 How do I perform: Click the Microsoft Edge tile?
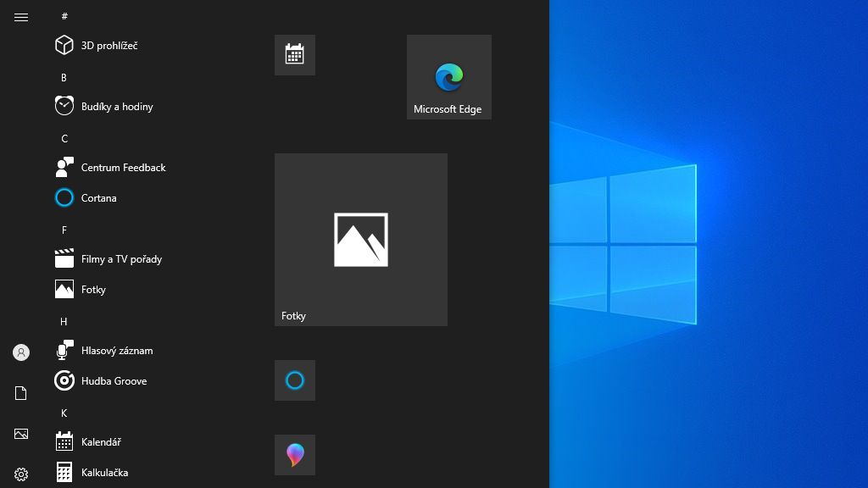449,77
